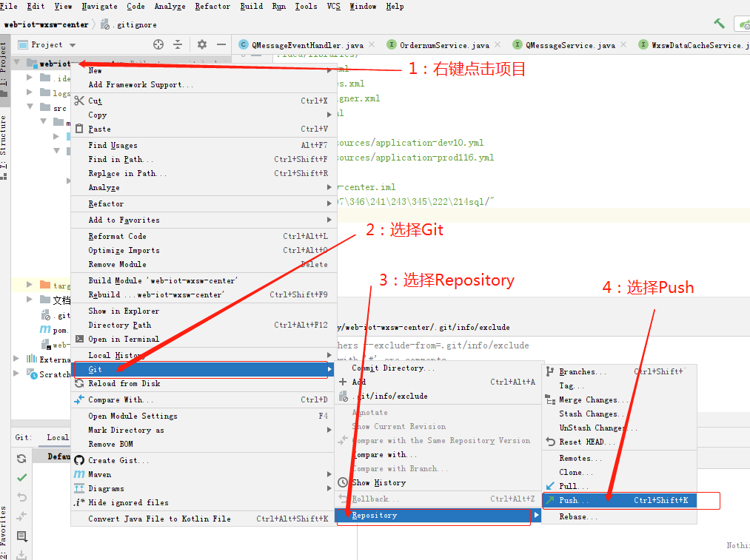Expand the Local History submenu
Image resolution: width=750 pixels, height=560 pixels.
[115, 355]
